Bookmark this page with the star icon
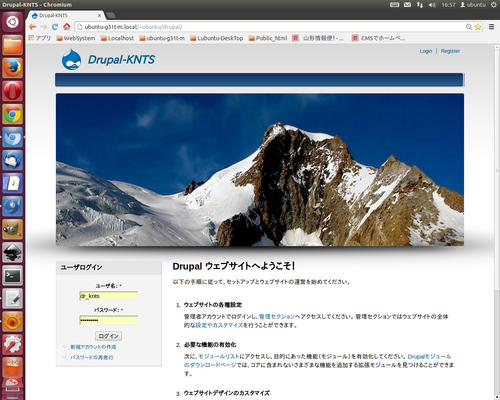Viewport: 500px width, 400px height. click(x=478, y=27)
